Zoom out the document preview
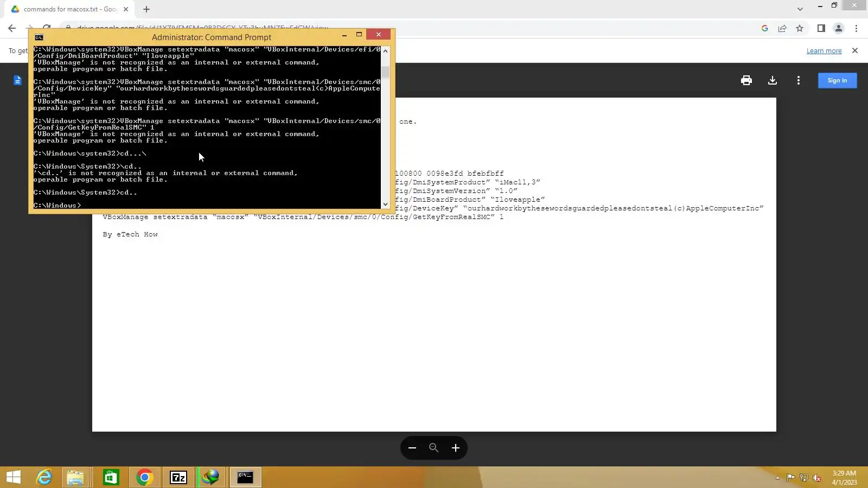The width and height of the screenshot is (868, 488). point(412,448)
